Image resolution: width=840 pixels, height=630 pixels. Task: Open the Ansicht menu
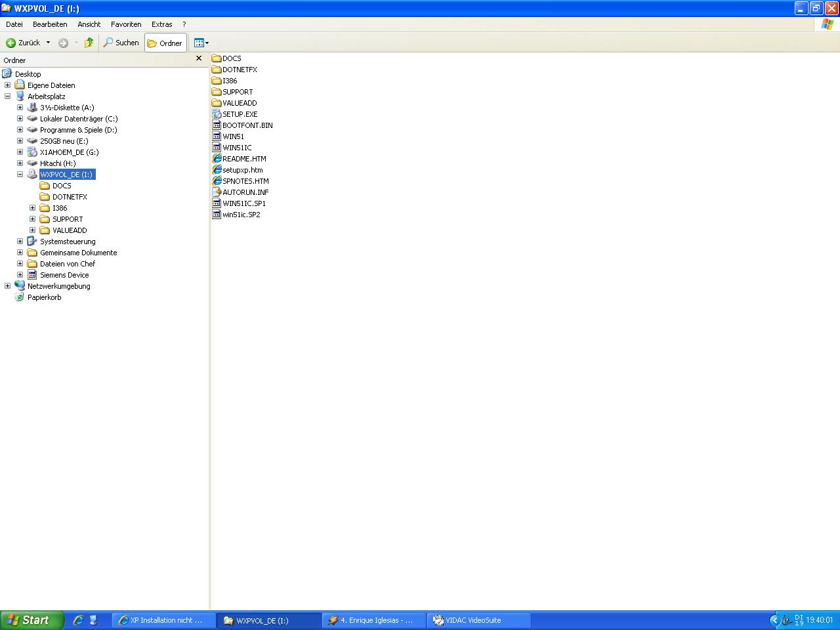point(89,24)
